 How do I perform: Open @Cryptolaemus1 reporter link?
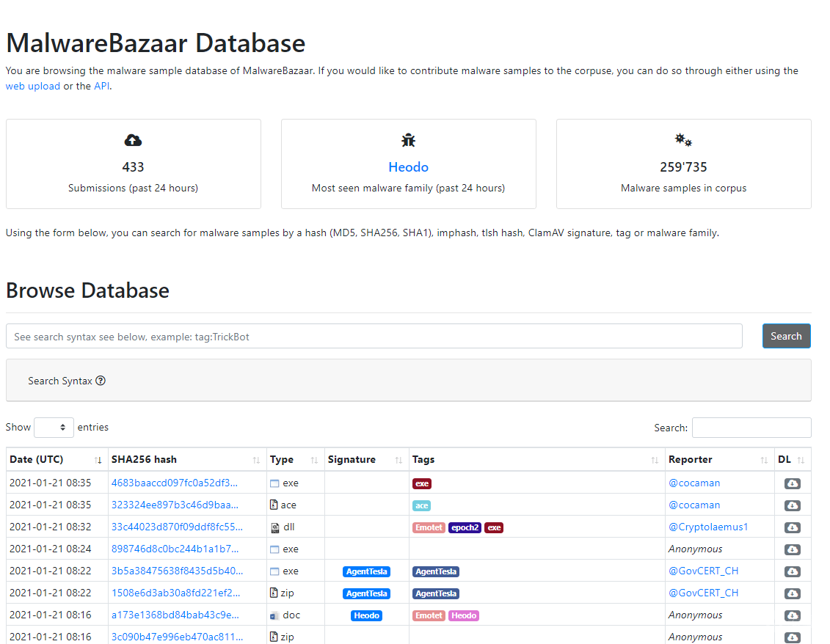pos(708,527)
